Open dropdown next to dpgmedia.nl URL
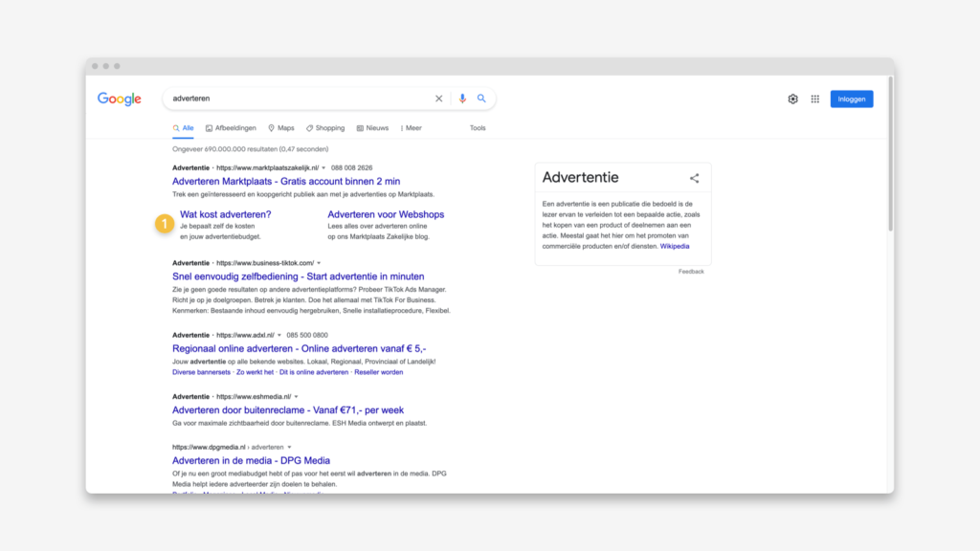The width and height of the screenshot is (980, 551). 289,448
